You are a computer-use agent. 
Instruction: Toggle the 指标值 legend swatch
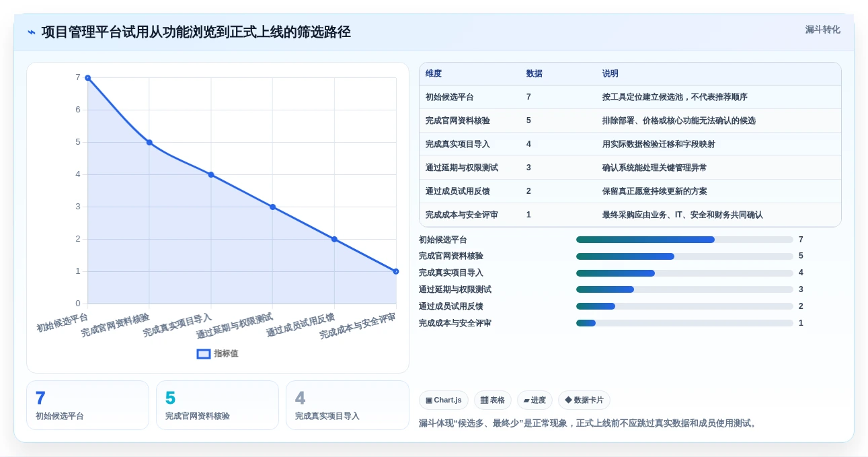(204, 354)
